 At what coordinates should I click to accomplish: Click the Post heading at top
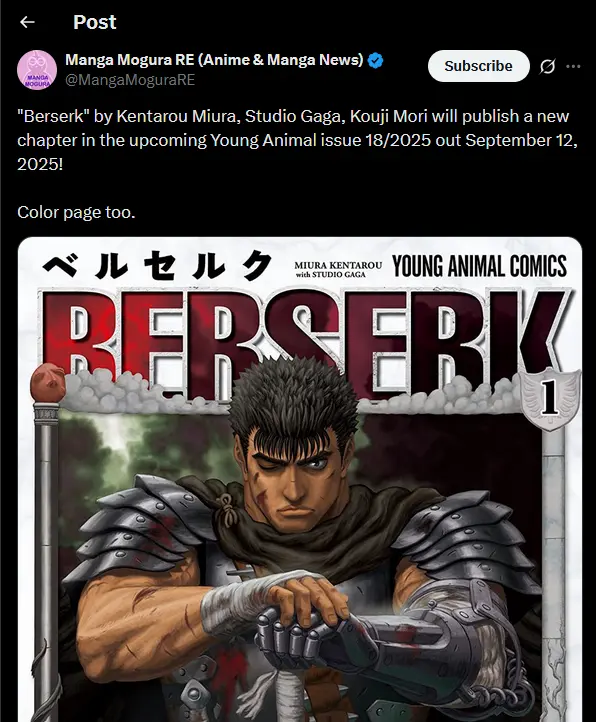(95, 22)
